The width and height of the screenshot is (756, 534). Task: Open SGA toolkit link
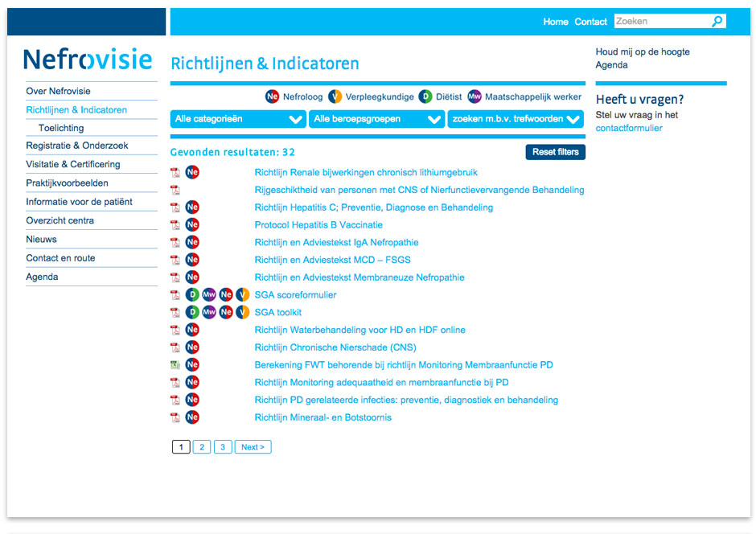(278, 312)
